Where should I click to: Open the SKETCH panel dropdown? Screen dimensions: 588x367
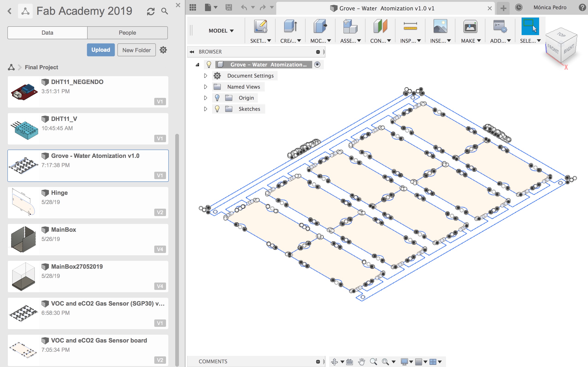(260, 41)
